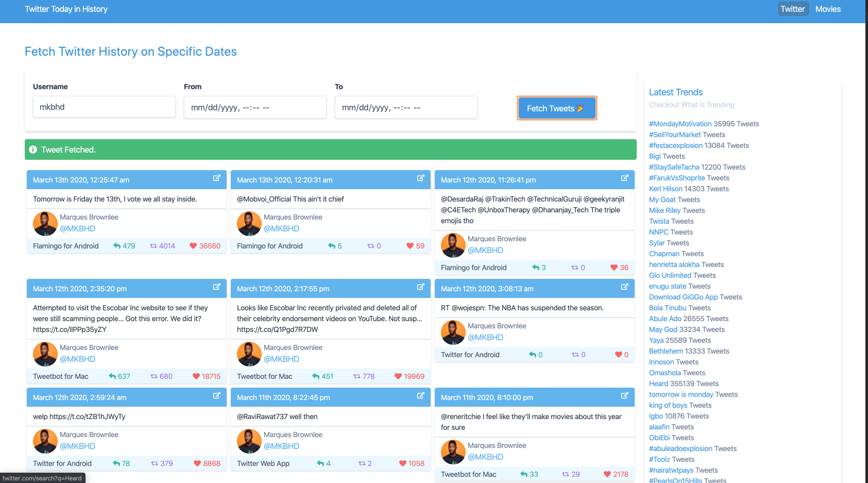Click heart icon showing 8868 likes

click(197, 463)
